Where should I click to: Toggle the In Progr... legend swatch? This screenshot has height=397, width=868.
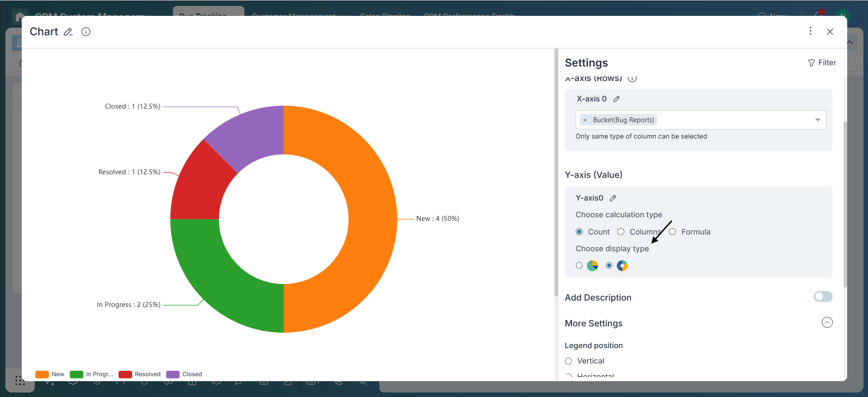pyautogui.click(x=76, y=374)
